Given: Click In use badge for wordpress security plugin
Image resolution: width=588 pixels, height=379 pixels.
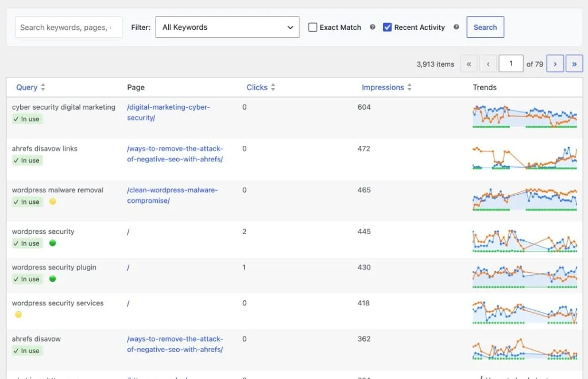Looking at the screenshot, I should [x=27, y=279].
